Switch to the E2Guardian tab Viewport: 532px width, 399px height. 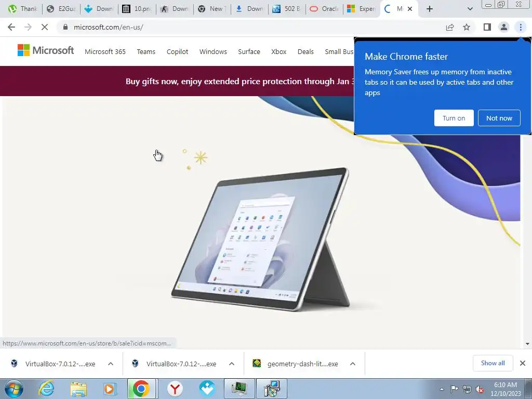[x=61, y=9]
